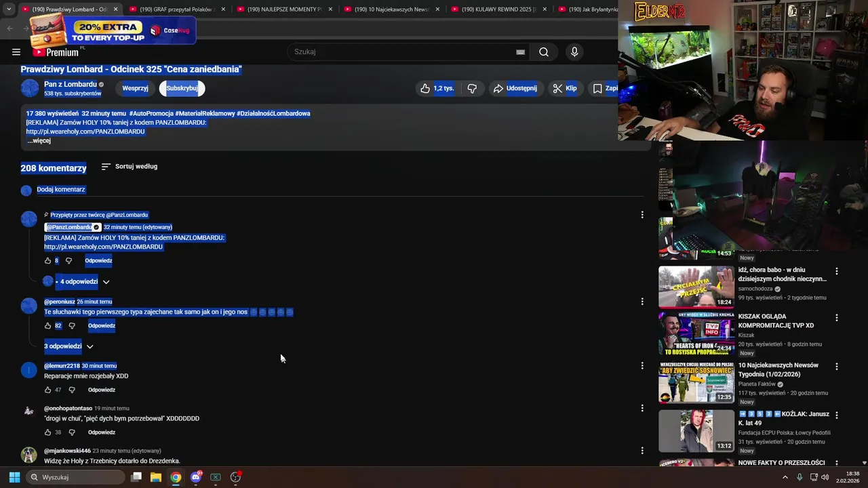
Task: Like @peroniusz comment with 82 likes
Action: 47,325
